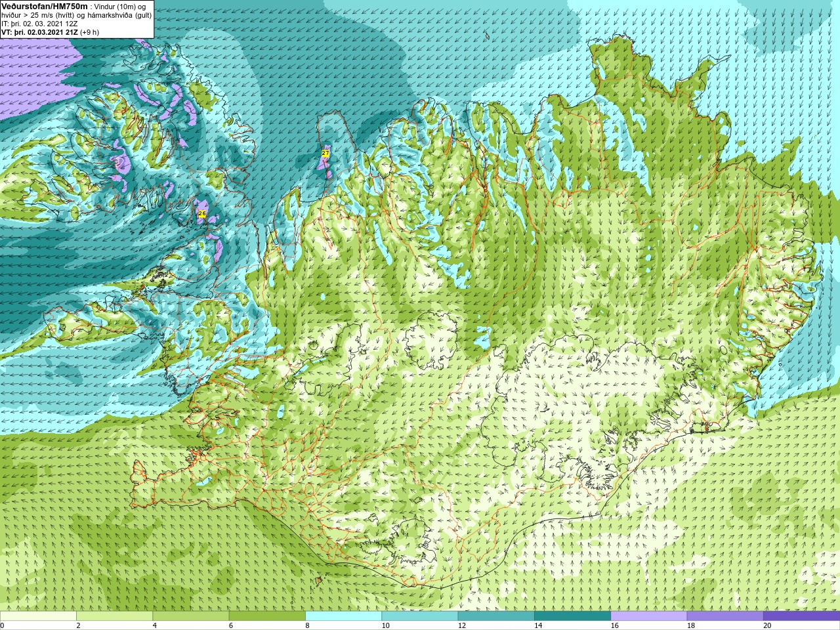Select the purple 18–20 legend swatch
Image resolution: width=840 pixels, height=630 pixels.
[724, 616]
